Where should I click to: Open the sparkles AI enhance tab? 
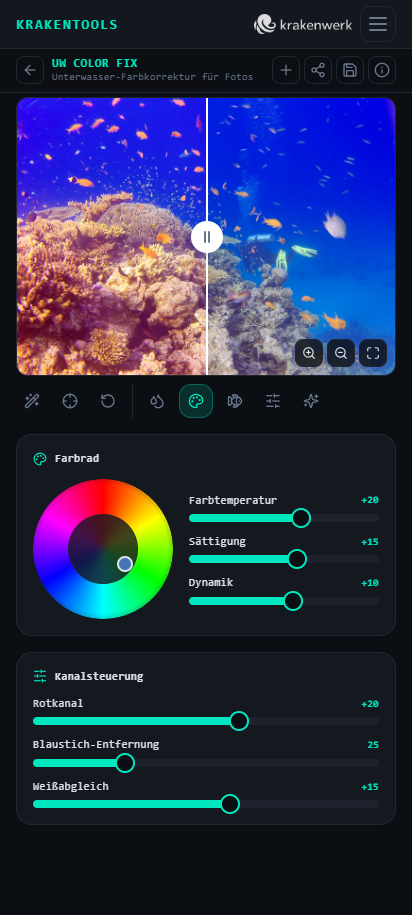click(x=311, y=401)
